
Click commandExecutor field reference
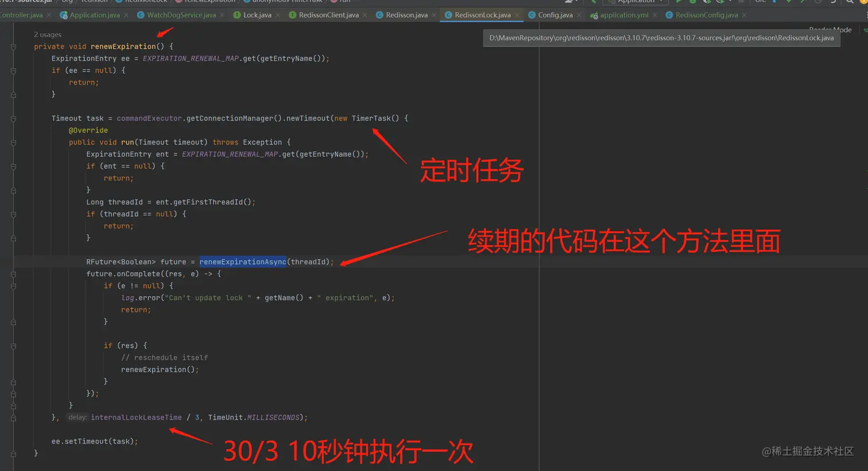coord(149,118)
